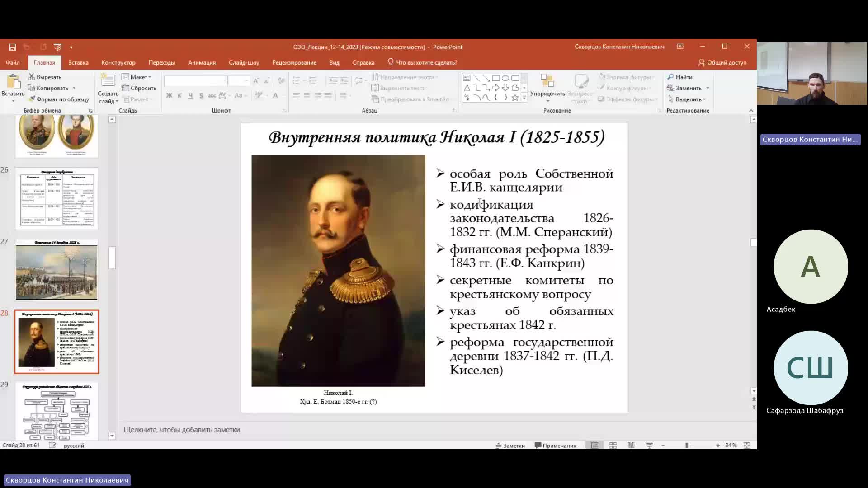
Task: Click the Reset (Сбросить) slide button
Action: point(139,88)
